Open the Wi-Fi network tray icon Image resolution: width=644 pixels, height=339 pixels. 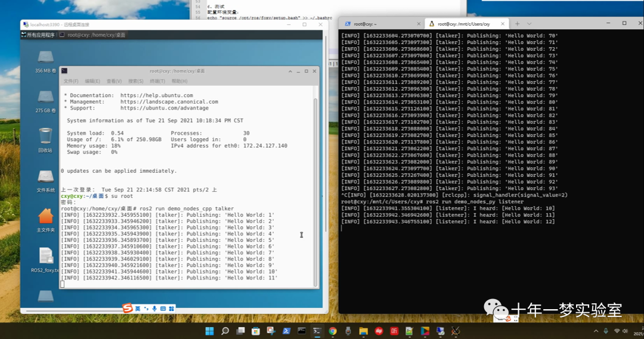[617, 331]
